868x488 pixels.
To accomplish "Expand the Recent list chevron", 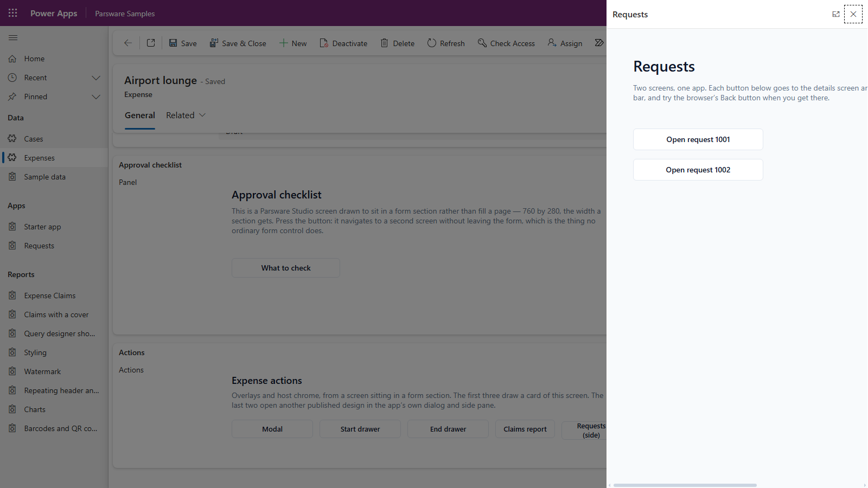I will tap(96, 78).
